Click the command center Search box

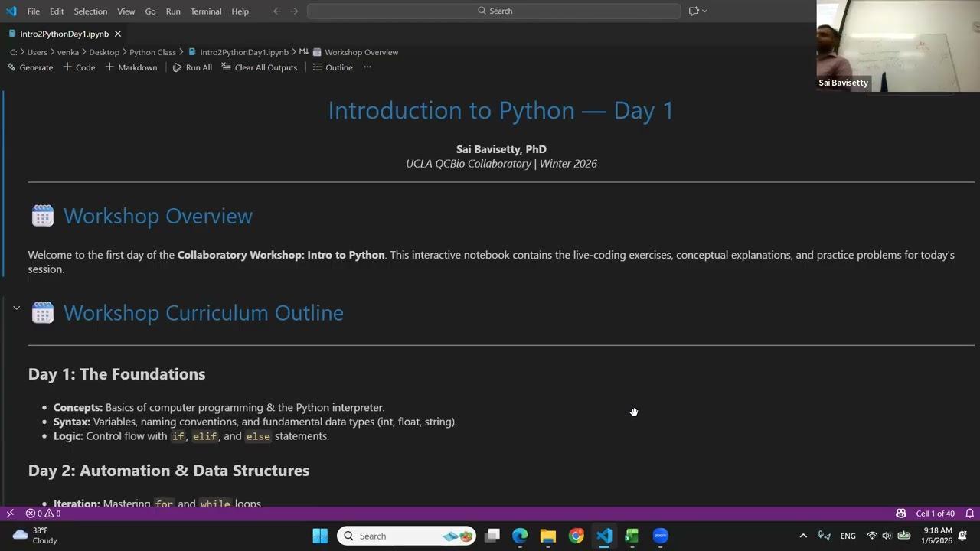pos(494,11)
